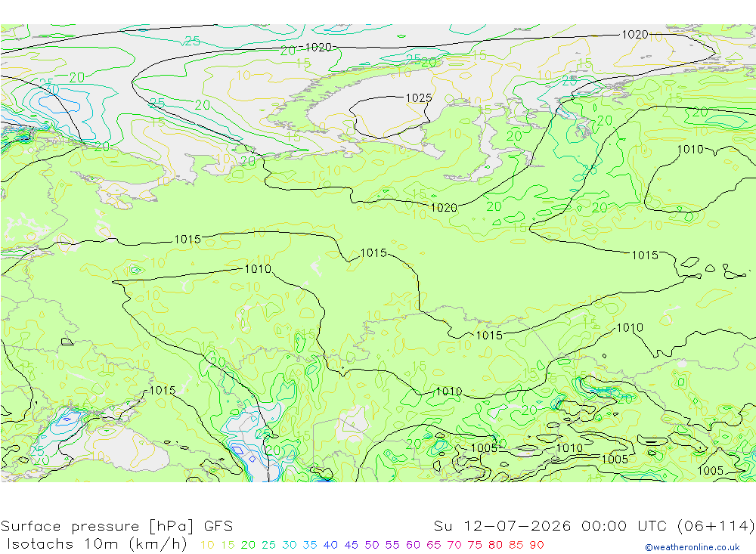This screenshot has width=756, height=554.
Task: Pick the 85 value in isotach legend
Action: click(516, 545)
